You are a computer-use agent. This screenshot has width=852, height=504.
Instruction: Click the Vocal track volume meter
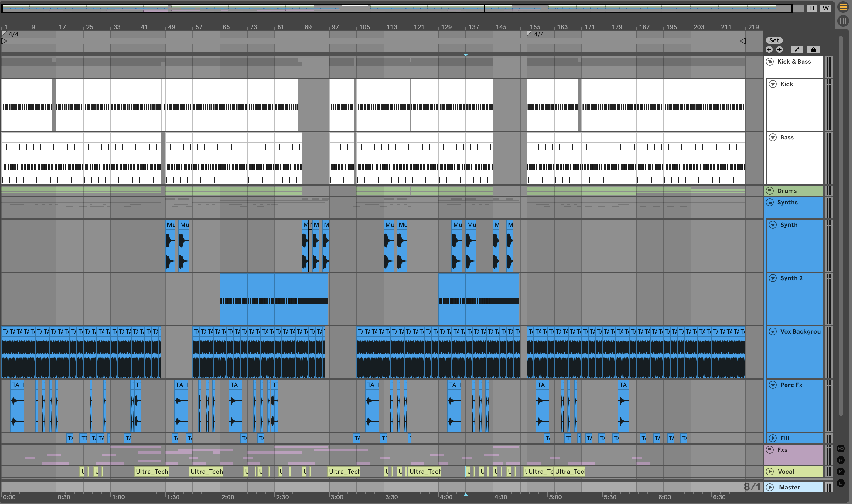point(828,472)
